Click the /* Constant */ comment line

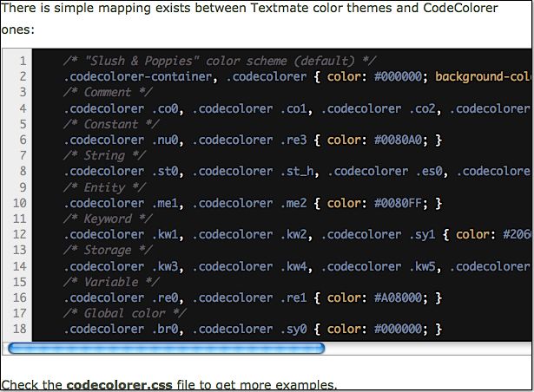111,124
